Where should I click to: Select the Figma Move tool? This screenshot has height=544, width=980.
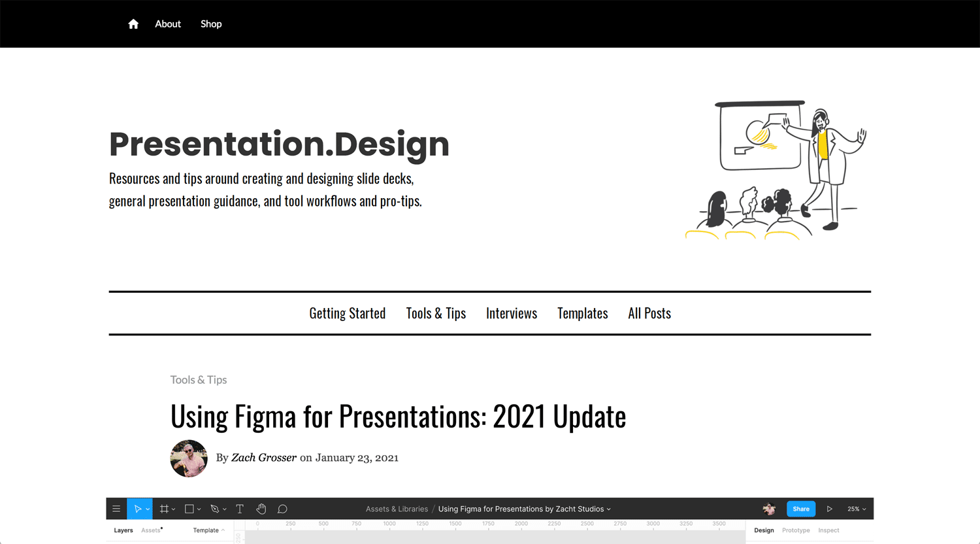[x=137, y=509]
